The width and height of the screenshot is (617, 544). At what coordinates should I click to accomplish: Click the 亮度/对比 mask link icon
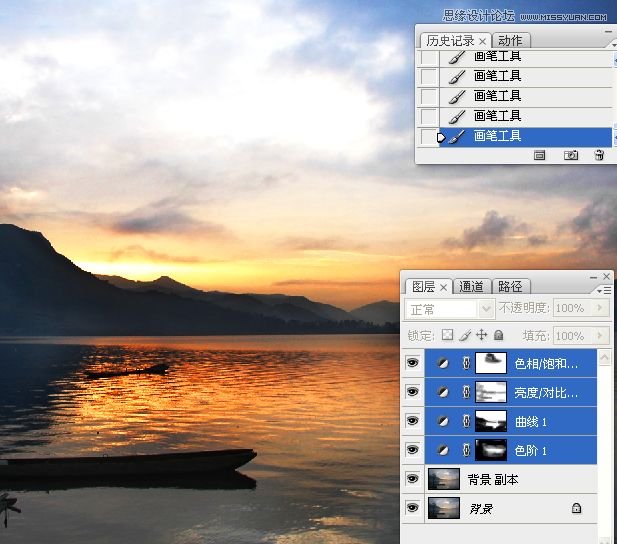coord(466,392)
